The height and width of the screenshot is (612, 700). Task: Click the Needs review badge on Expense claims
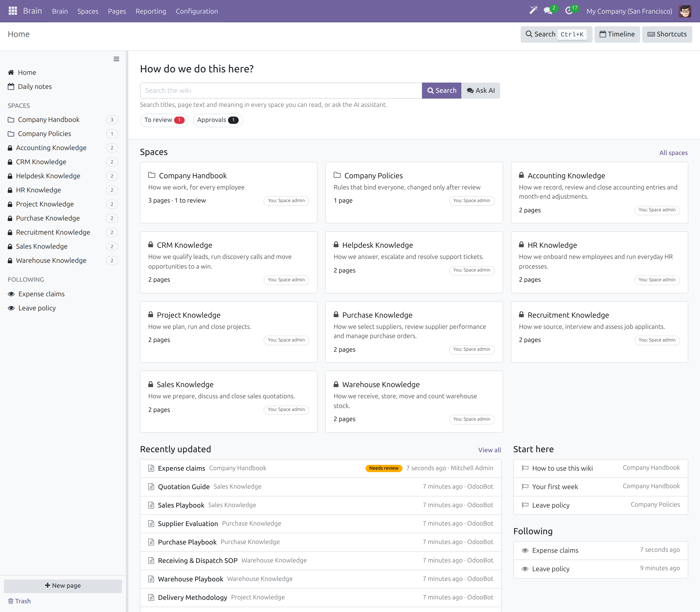[384, 468]
